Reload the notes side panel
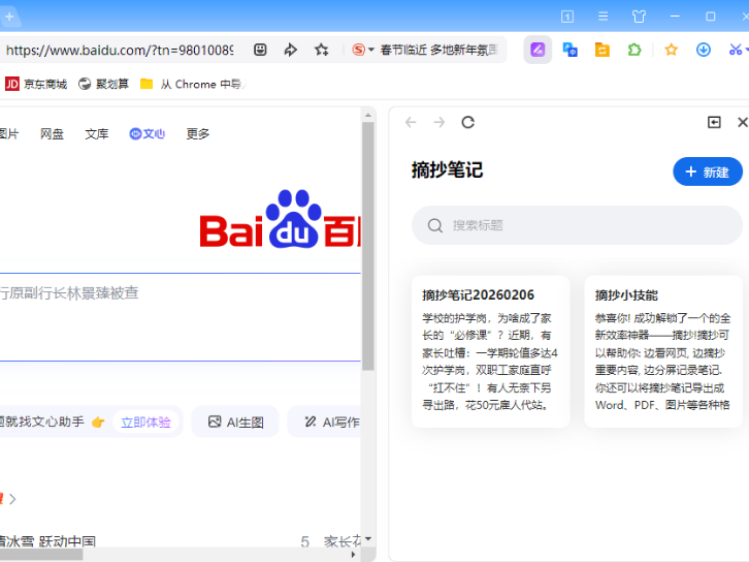The image size is (749, 562). point(468,122)
